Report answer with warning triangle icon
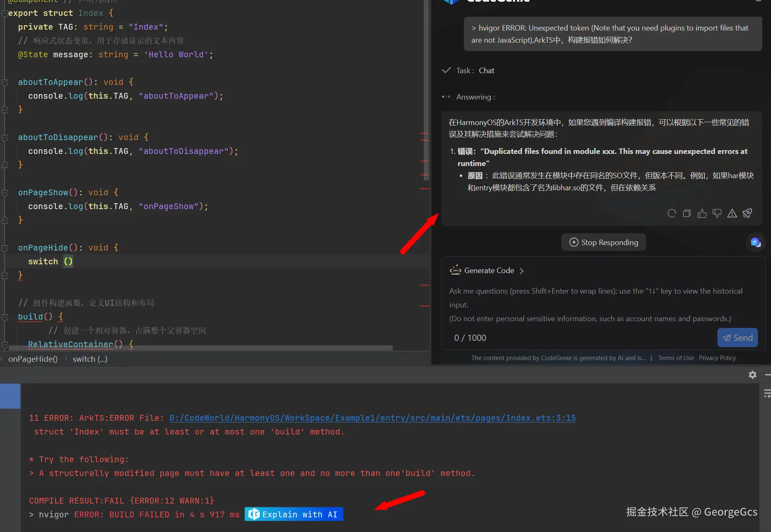Image resolution: width=771 pixels, height=532 pixels. point(732,214)
